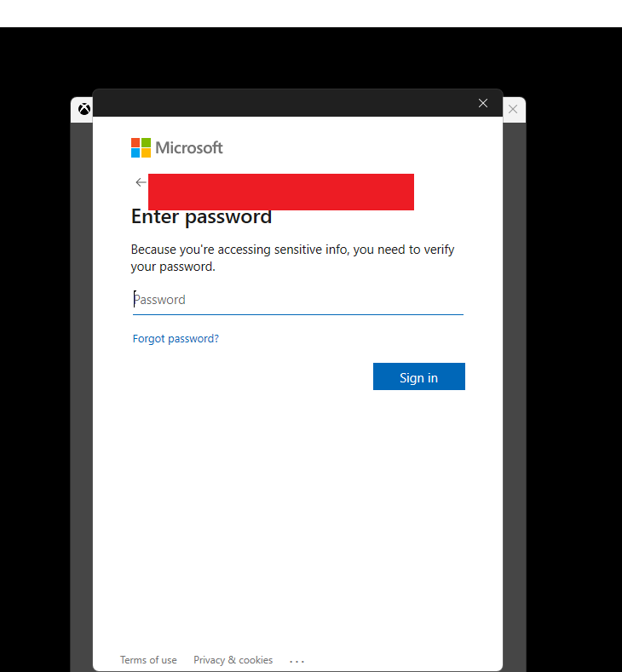
Task: Open the more options ellipsis in footer
Action: (x=297, y=661)
